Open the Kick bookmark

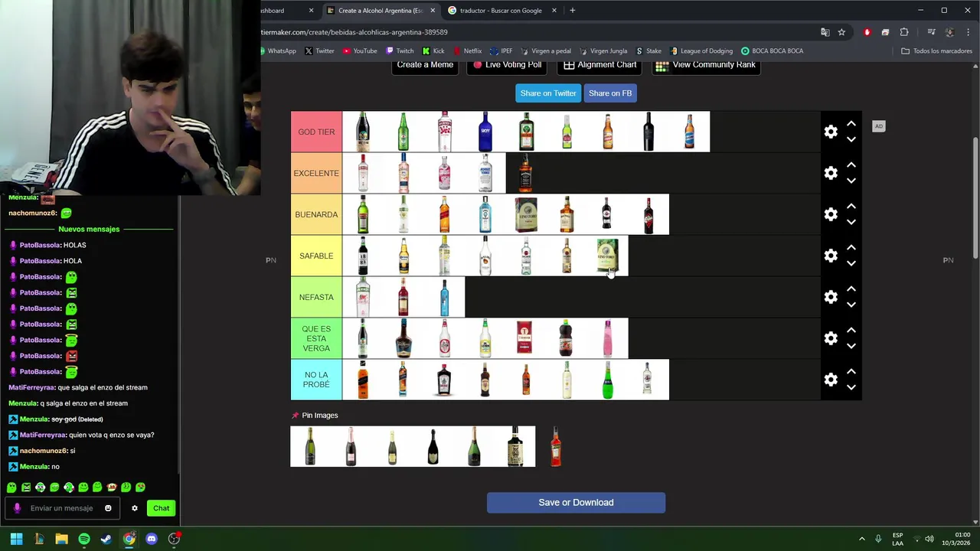coord(433,51)
